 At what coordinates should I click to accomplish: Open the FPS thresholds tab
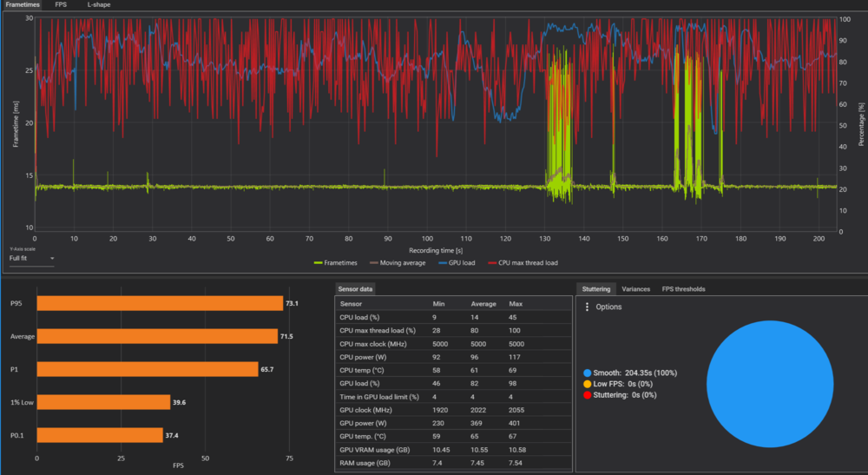click(683, 288)
